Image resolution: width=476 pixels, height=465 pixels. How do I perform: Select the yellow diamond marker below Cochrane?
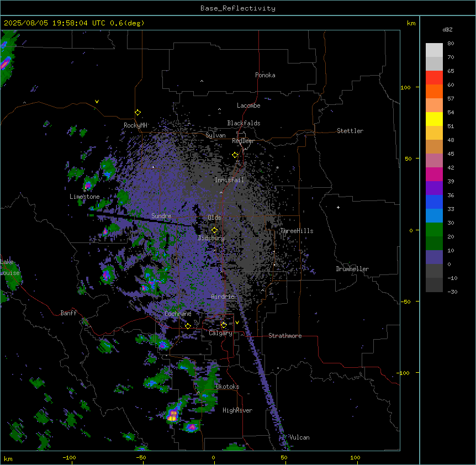click(x=188, y=326)
